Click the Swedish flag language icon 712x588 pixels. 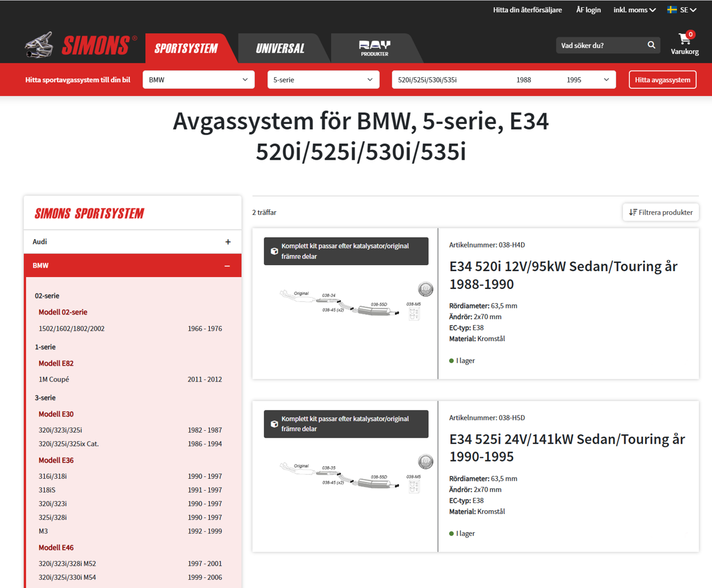672,9
